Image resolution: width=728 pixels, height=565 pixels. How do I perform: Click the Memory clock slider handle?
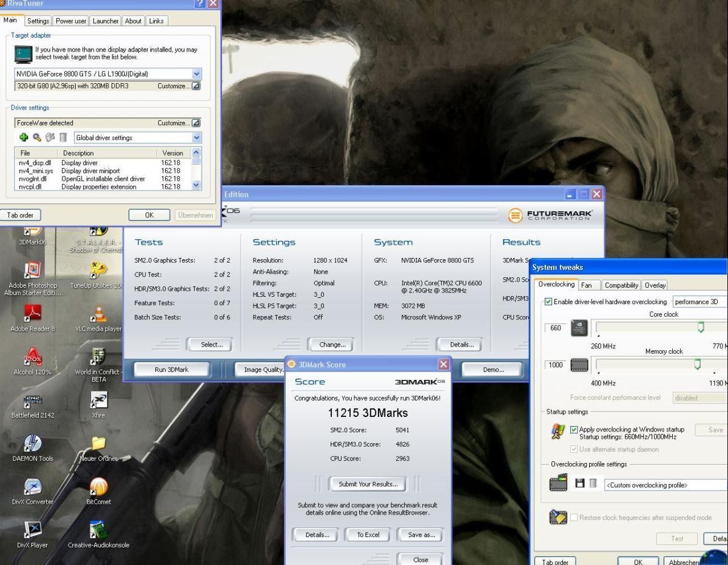[697, 364]
